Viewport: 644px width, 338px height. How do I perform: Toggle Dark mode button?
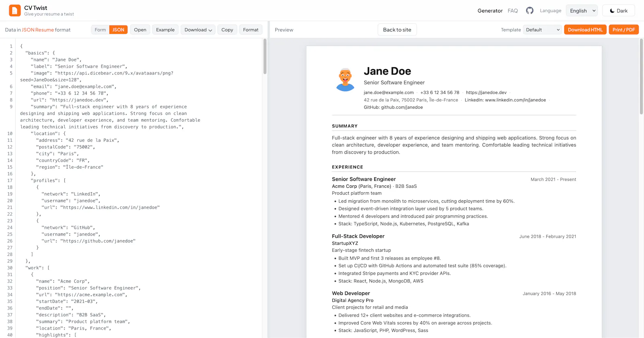pos(618,10)
